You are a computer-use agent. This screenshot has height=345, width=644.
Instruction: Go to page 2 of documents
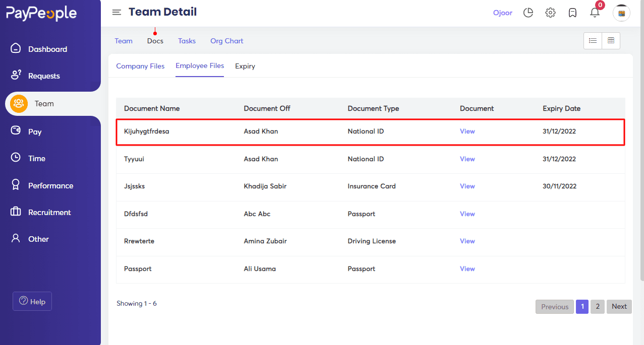pyautogui.click(x=597, y=306)
